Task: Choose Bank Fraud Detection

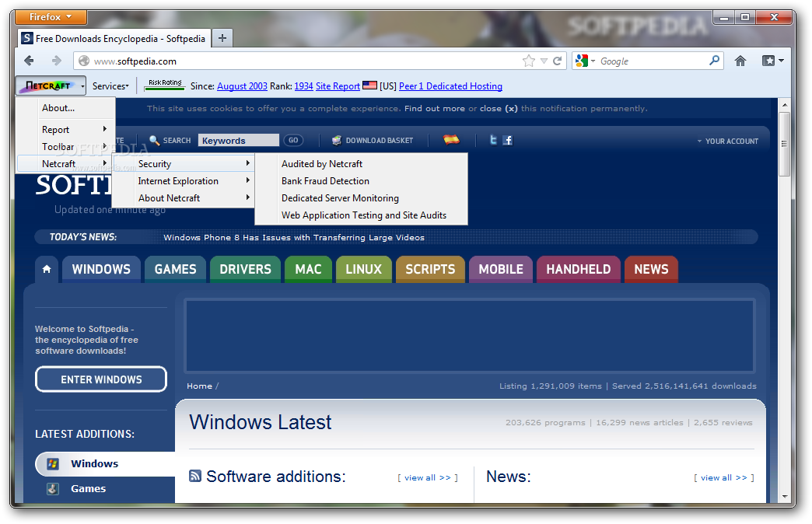Action: [x=362, y=180]
